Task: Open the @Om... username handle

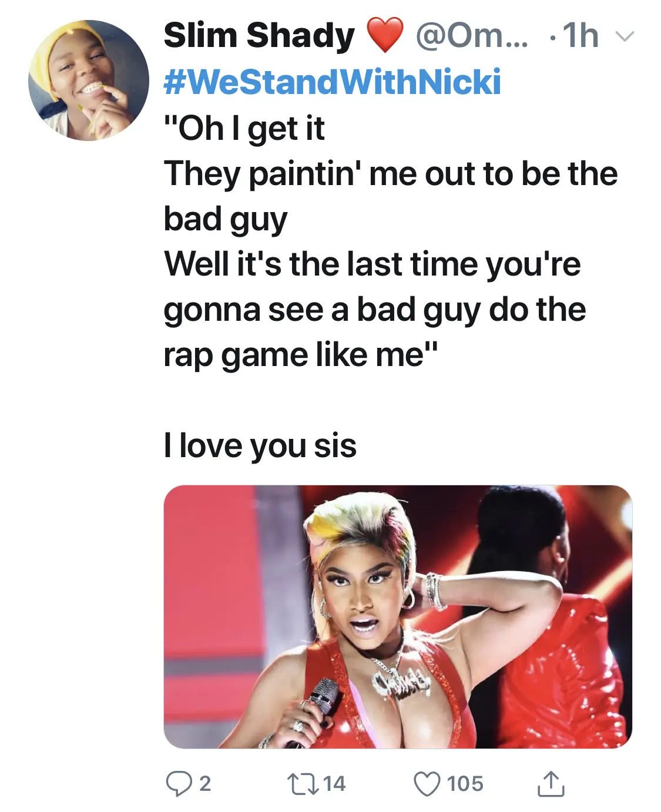Action: click(471, 36)
